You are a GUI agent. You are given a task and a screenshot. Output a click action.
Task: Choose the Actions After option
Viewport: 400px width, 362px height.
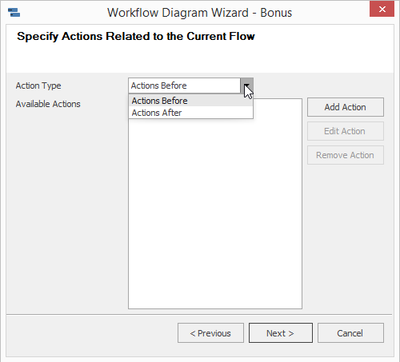point(191,113)
